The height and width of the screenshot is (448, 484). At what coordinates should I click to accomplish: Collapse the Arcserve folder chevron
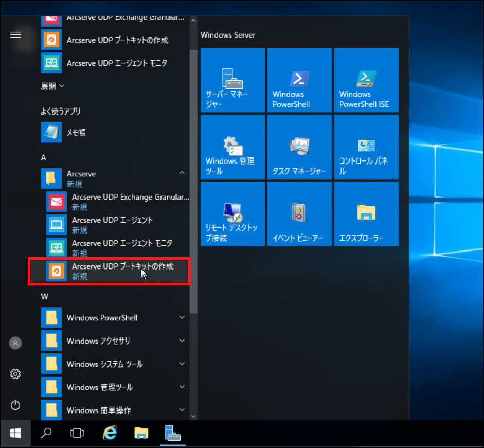tap(182, 174)
